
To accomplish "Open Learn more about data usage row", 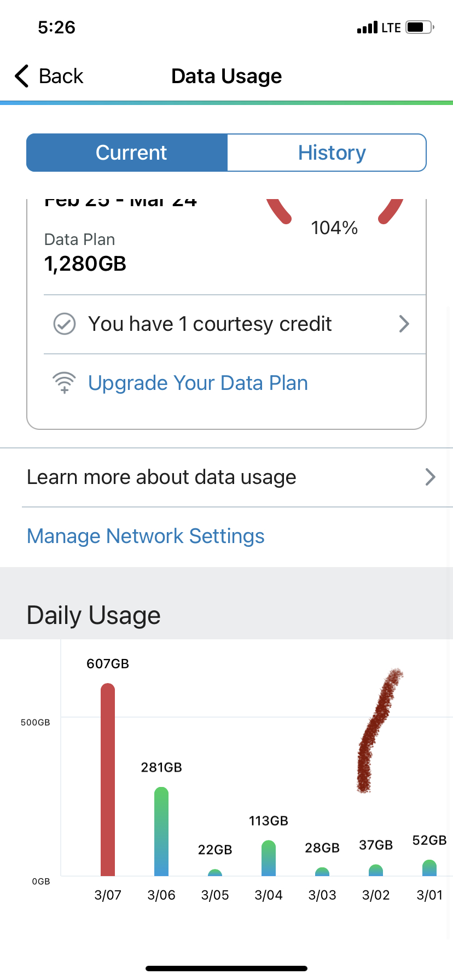I will pyautogui.click(x=161, y=477).
